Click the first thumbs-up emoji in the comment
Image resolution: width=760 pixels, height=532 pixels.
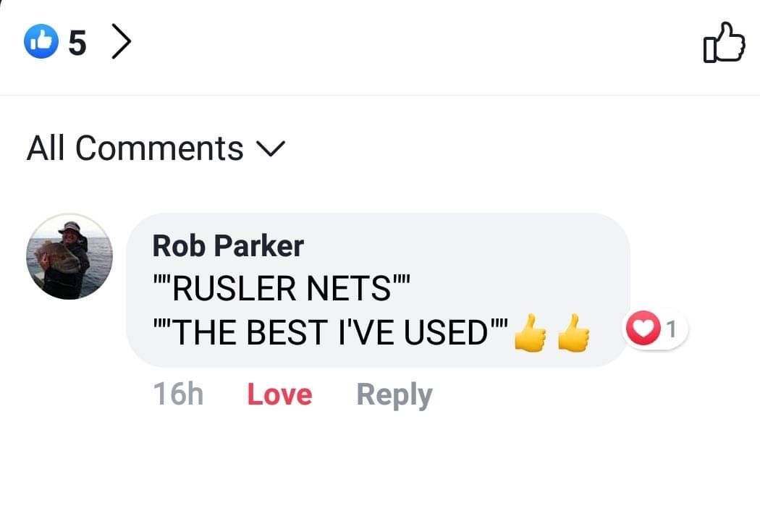[x=531, y=335]
